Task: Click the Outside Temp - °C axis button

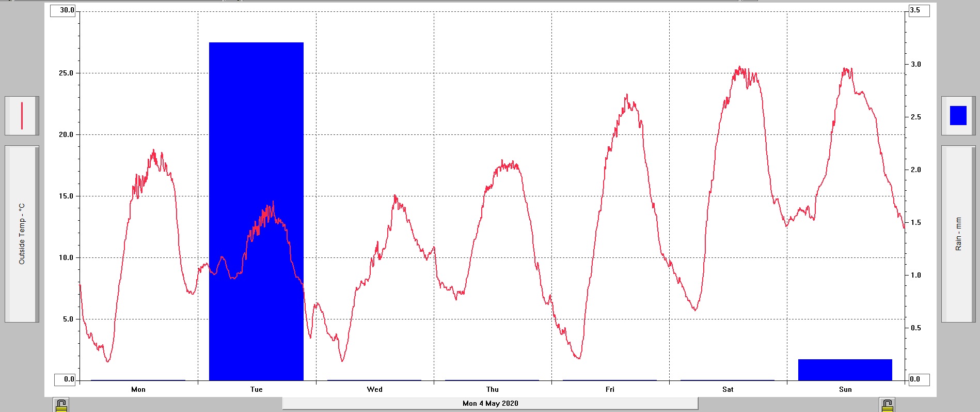Action: [22, 234]
